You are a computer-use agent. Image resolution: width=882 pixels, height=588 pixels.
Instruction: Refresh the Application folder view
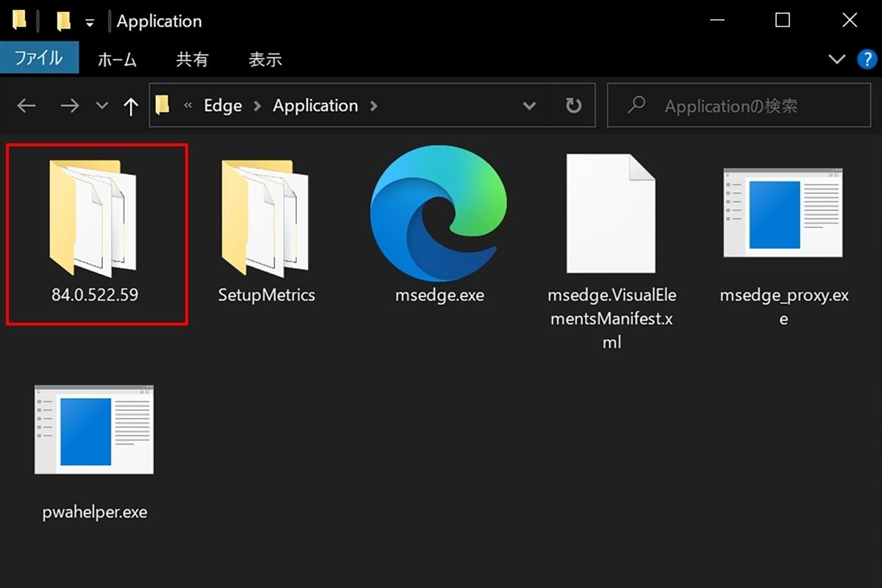pyautogui.click(x=574, y=106)
